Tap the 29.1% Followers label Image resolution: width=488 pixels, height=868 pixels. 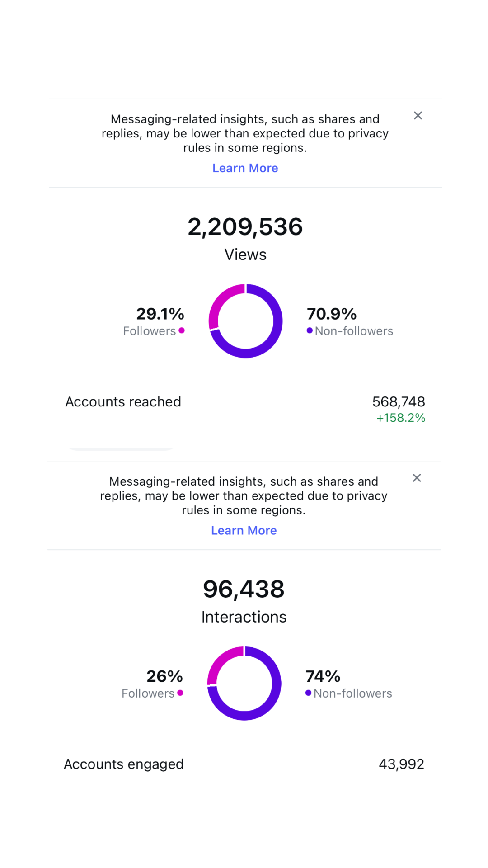154,321
